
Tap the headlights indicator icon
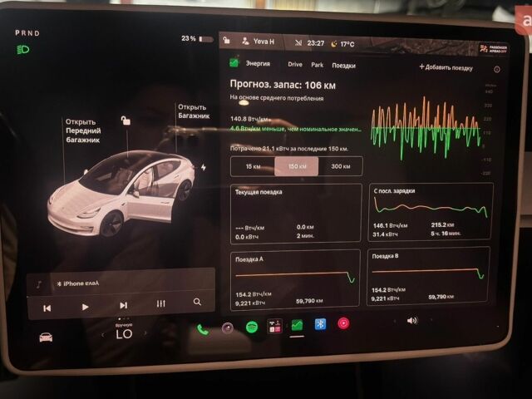click(23, 50)
